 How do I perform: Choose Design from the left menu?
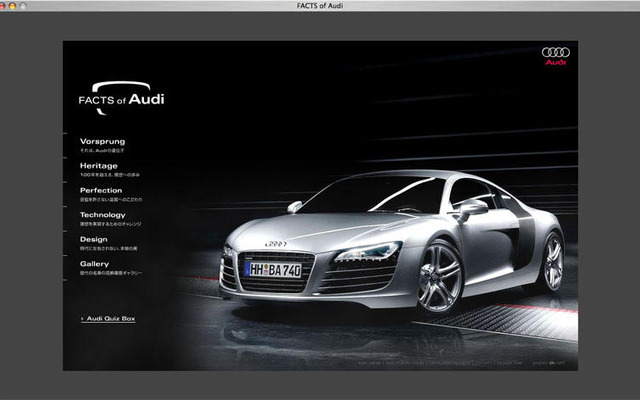click(x=94, y=240)
